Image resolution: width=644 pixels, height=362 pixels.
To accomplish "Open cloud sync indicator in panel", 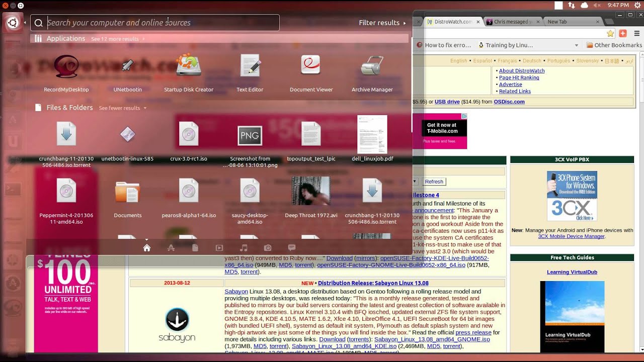I will click(x=584, y=5).
